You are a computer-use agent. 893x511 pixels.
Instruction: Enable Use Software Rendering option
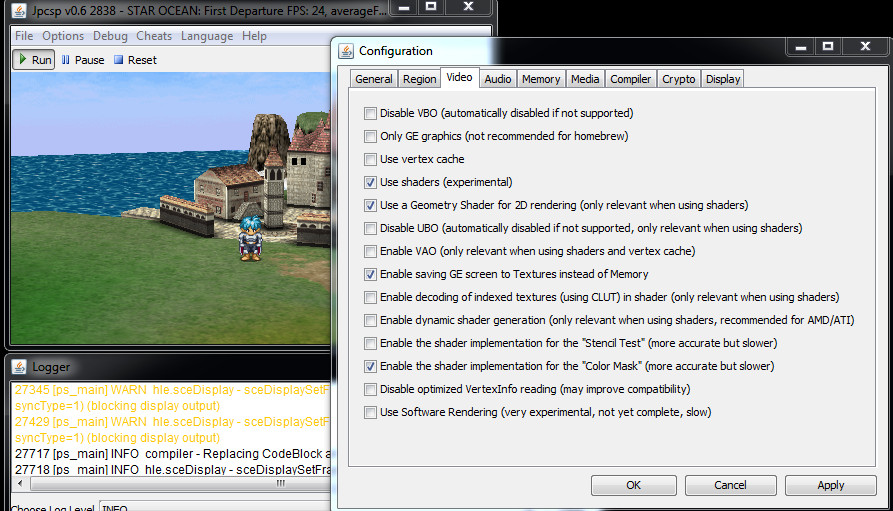click(x=371, y=412)
